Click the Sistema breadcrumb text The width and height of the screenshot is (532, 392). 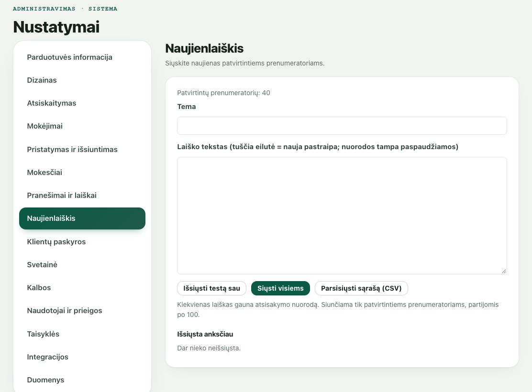point(103,9)
